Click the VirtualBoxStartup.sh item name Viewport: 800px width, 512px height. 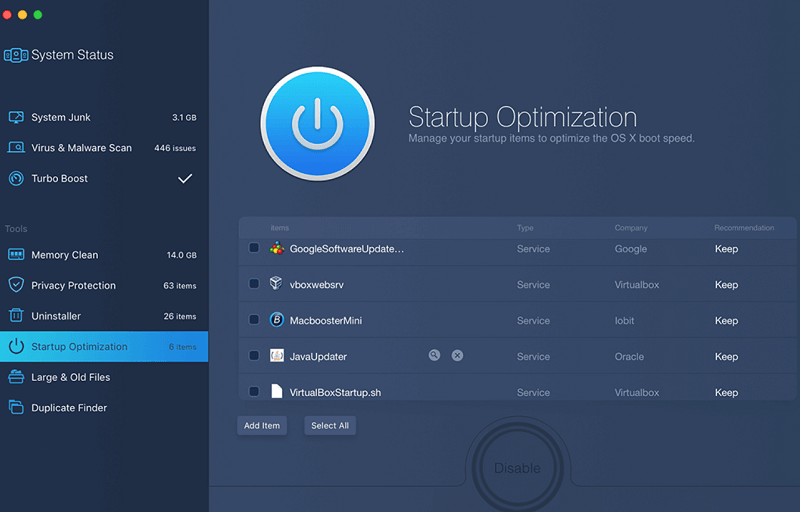[335, 392]
